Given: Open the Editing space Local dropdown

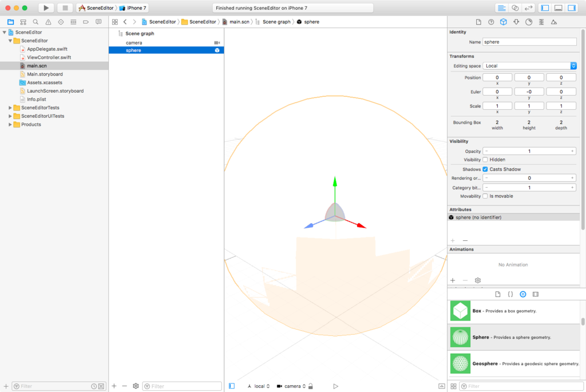Looking at the screenshot, I should [x=529, y=66].
